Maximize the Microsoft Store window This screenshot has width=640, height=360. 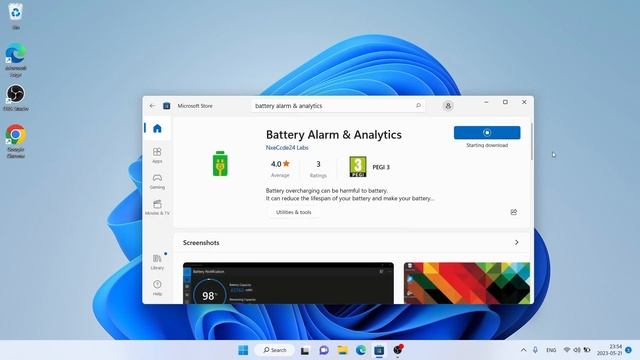click(505, 102)
